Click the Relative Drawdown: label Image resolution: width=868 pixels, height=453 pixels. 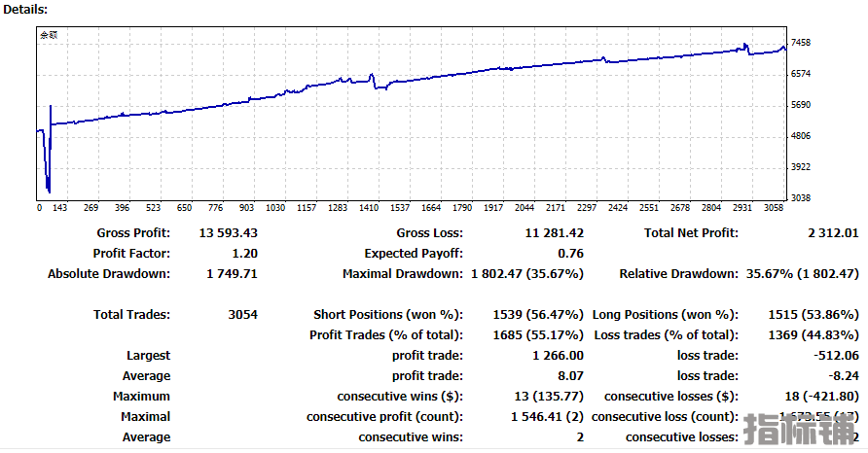tap(679, 274)
